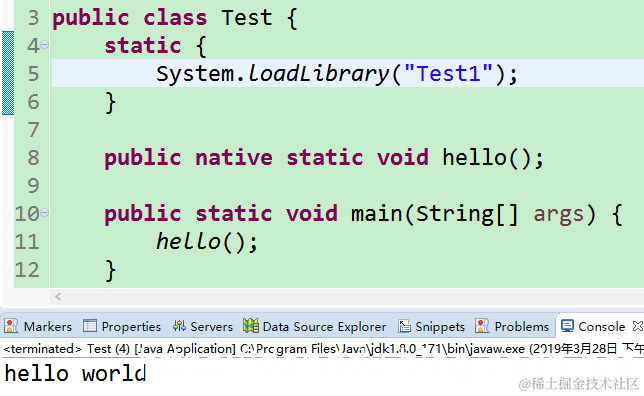Viewport: 644px width, 396px height.
Task: Click the Markers tab icon
Action: (x=11, y=326)
